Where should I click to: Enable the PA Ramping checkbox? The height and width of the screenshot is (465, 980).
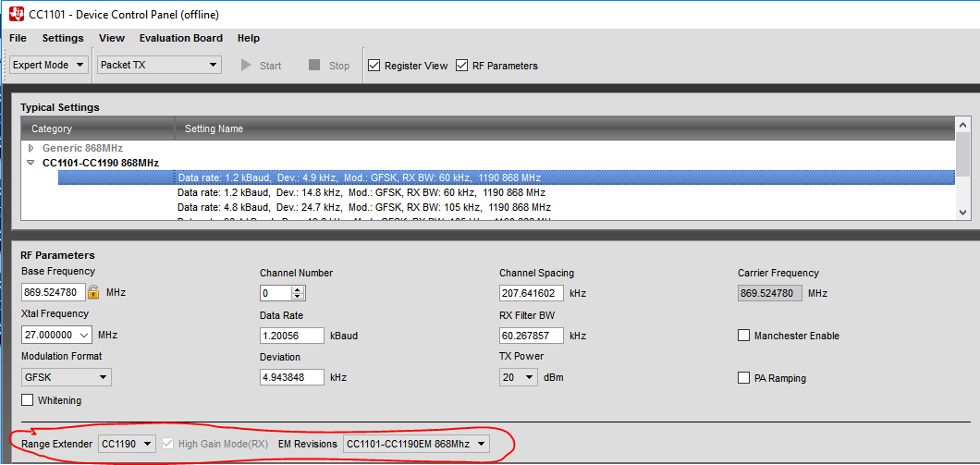pos(743,378)
